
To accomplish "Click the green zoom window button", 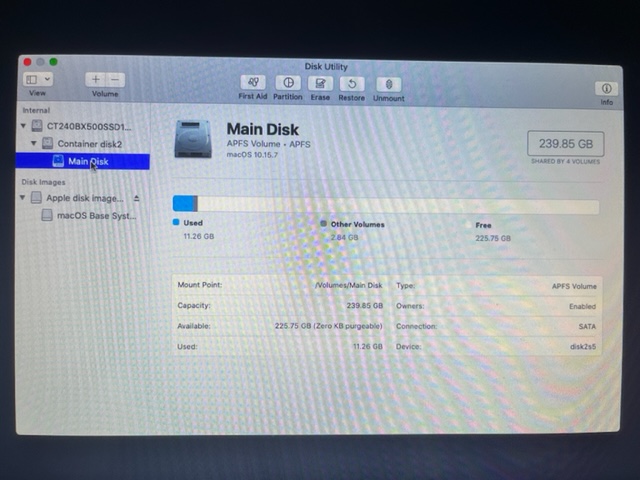I will coord(53,62).
